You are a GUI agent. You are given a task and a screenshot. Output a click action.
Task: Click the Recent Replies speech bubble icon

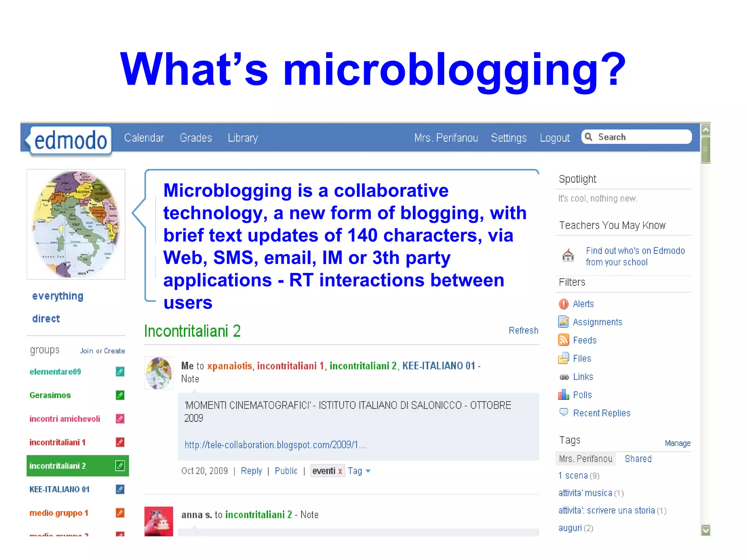pos(564,412)
